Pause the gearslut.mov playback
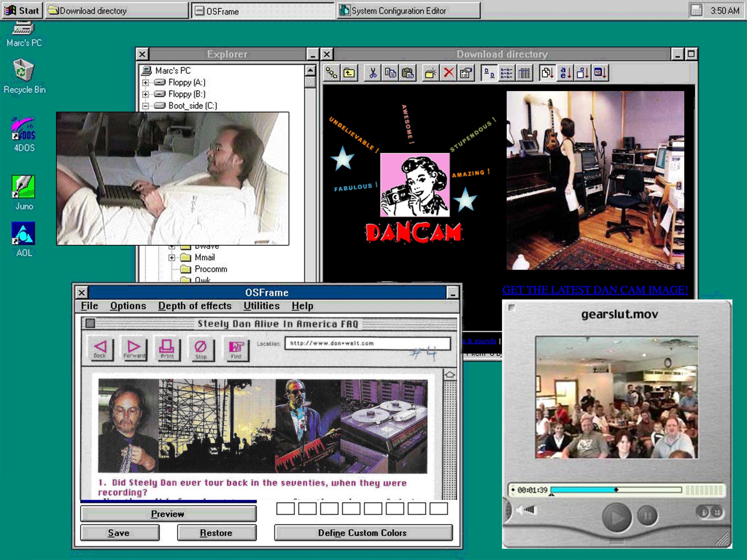This screenshot has width=747, height=560. click(647, 515)
